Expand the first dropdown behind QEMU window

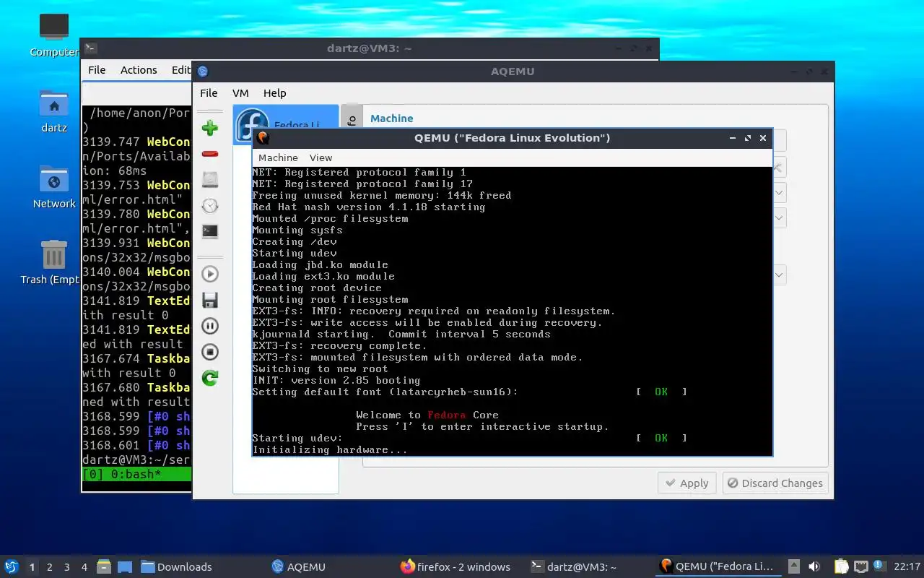click(x=779, y=193)
